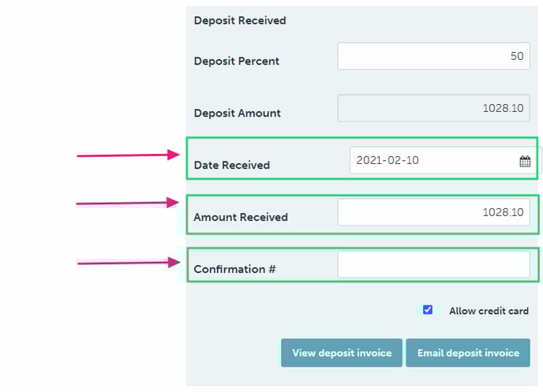Click the Deposit Percent label

click(x=237, y=61)
